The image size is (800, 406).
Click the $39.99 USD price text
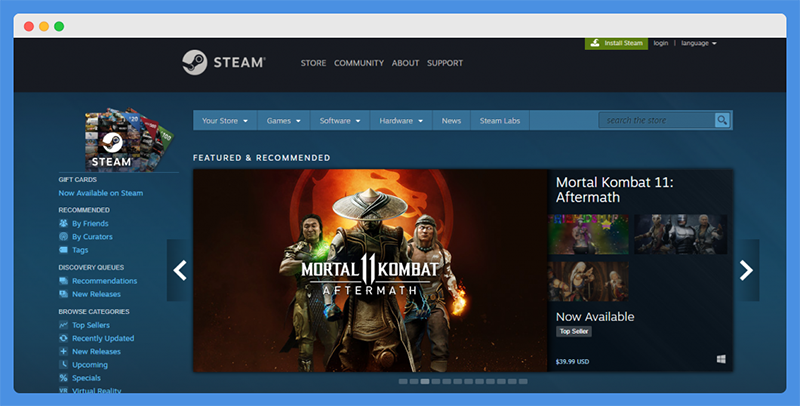(572, 362)
